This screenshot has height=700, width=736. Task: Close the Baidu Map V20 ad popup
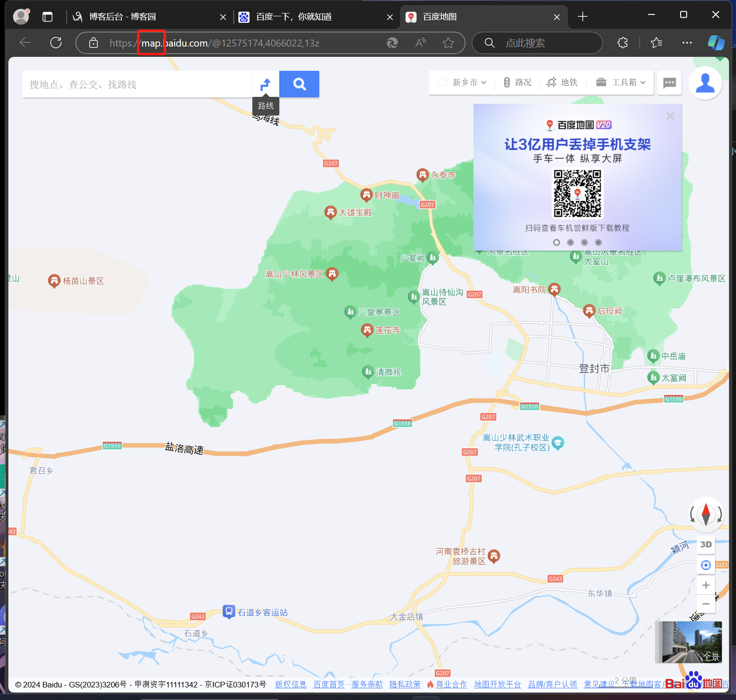click(x=670, y=116)
